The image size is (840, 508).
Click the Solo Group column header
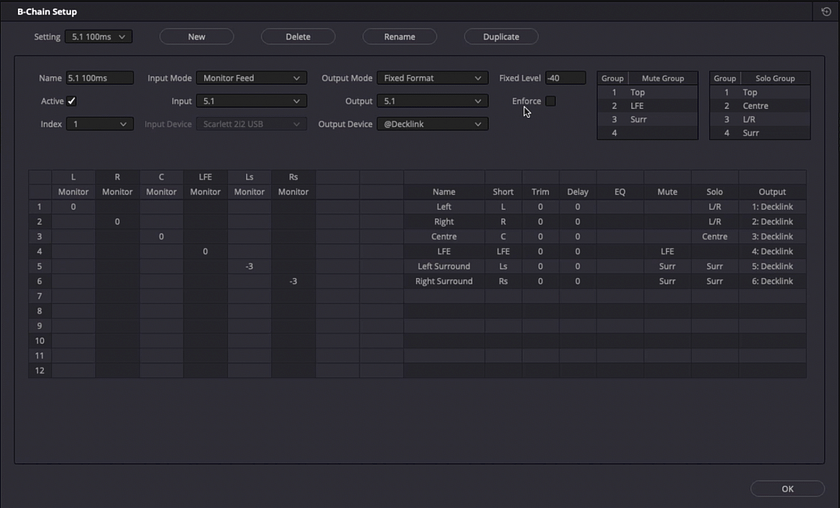coord(775,78)
